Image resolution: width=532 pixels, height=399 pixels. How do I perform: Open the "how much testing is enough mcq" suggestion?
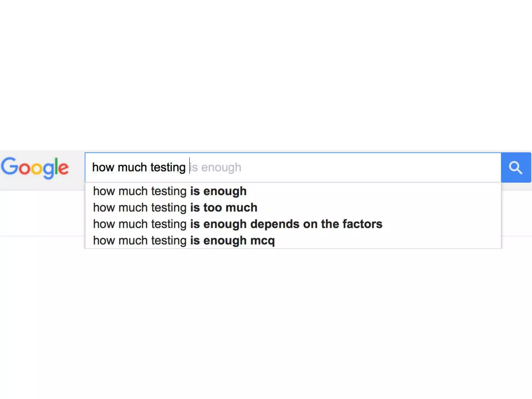click(x=184, y=241)
